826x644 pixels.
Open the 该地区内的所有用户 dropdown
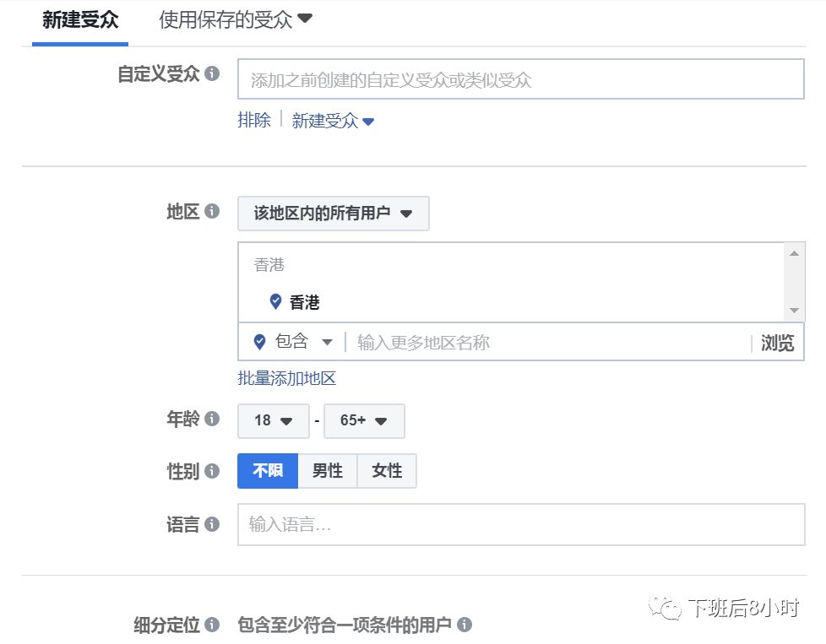pyautogui.click(x=333, y=213)
